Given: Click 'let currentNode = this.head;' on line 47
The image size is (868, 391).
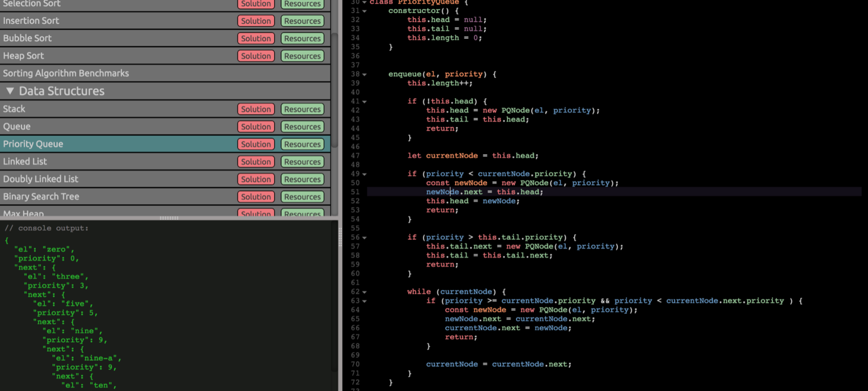Looking at the screenshot, I should pyautogui.click(x=473, y=156).
